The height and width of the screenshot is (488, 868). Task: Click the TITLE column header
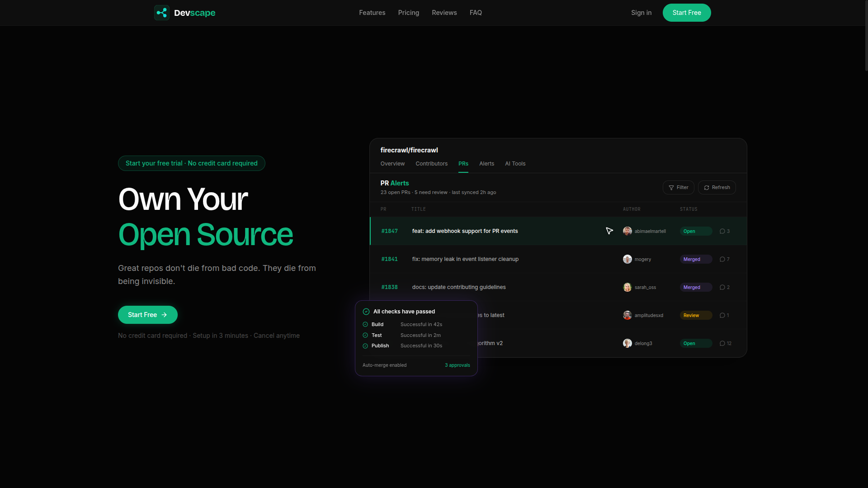419,209
